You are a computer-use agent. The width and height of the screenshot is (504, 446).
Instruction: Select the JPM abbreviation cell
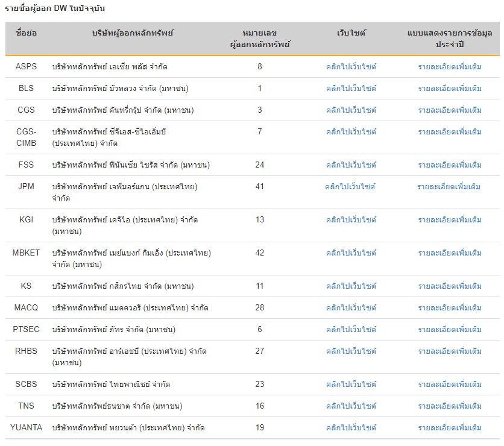26,186
